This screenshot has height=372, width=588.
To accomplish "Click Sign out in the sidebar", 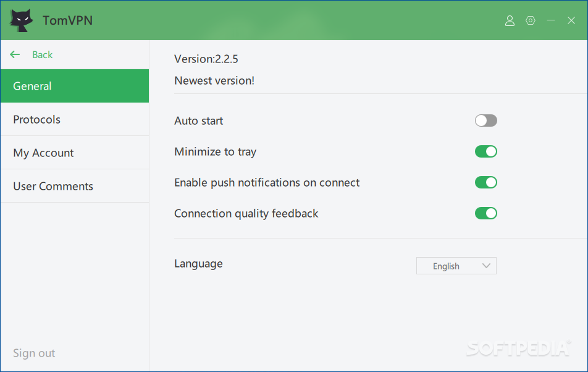I will coord(34,353).
